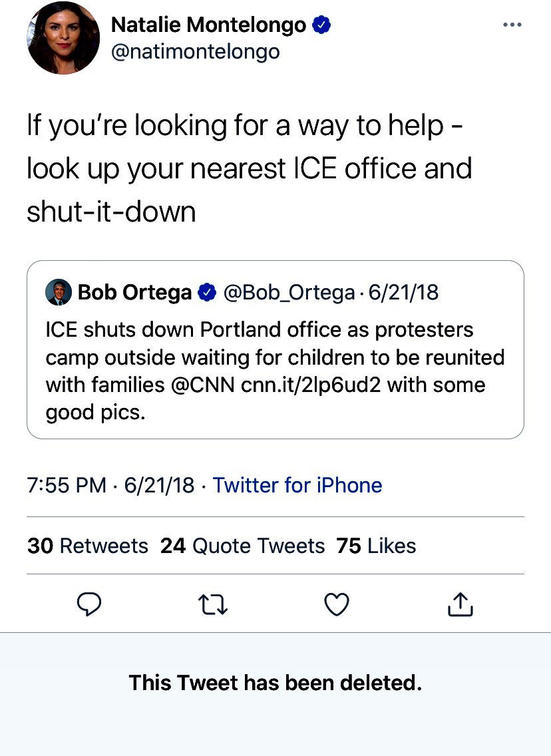The image size is (551, 756).
Task: Like the tweet with heart icon
Action: 337,604
